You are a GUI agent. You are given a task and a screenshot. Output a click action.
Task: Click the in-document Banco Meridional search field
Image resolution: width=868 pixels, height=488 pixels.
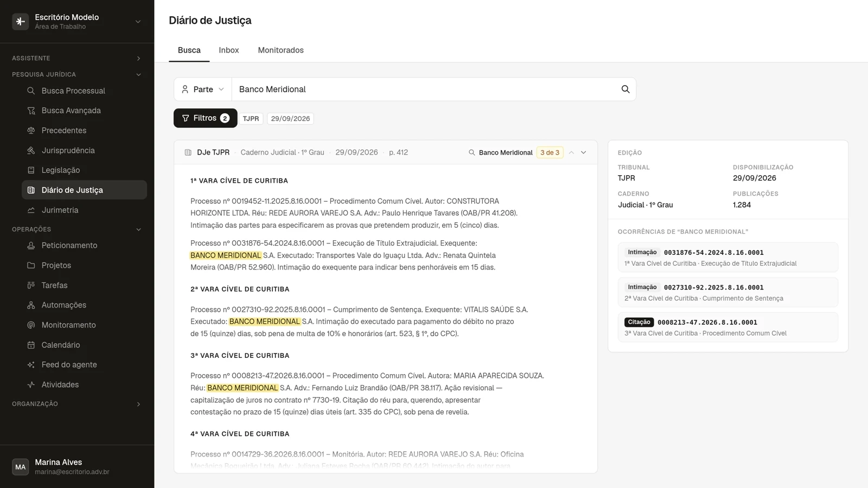point(500,152)
